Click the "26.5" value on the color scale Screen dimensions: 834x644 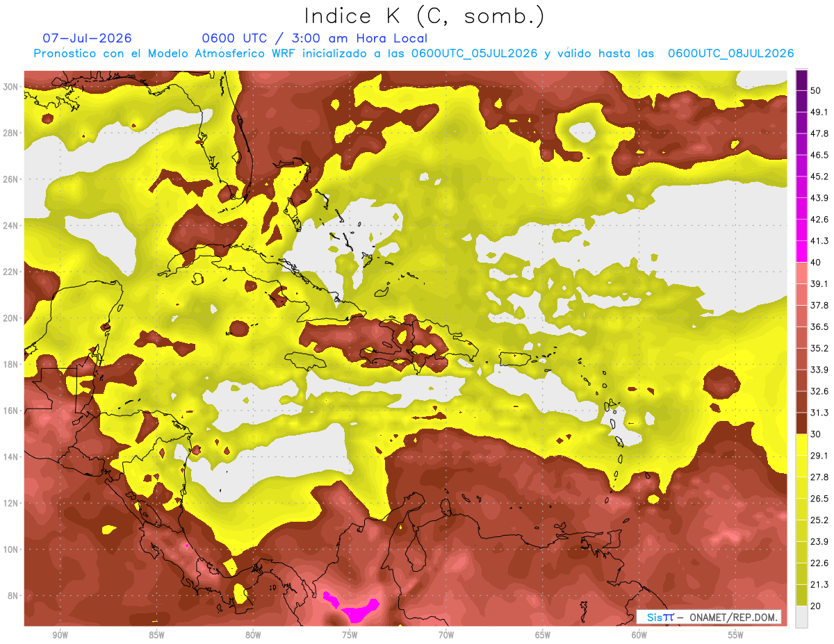(x=819, y=499)
